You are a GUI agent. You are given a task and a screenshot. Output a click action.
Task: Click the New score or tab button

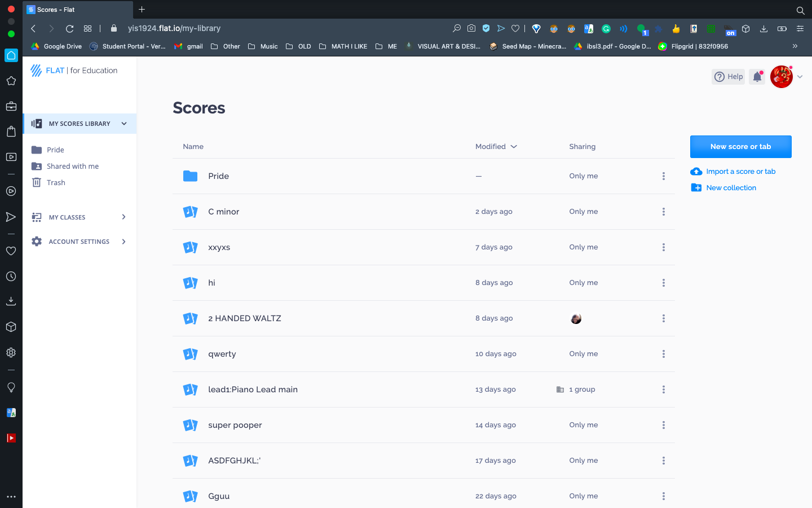click(740, 146)
